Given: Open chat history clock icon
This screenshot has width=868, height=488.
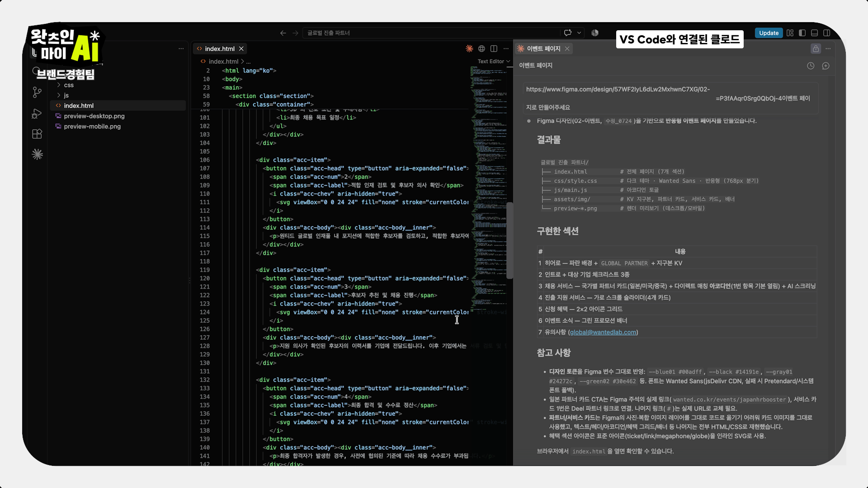Looking at the screenshot, I should (x=811, y=66).
